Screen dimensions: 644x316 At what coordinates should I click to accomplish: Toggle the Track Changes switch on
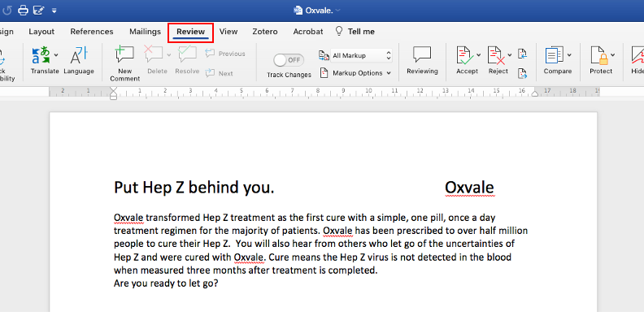(x=289, y=60)
